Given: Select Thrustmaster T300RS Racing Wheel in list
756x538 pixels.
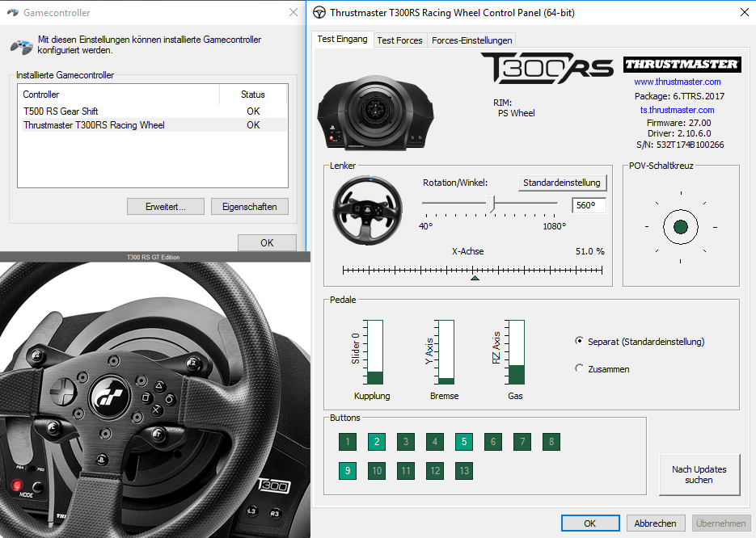Looking at the screenshot, I should point(94,125).
